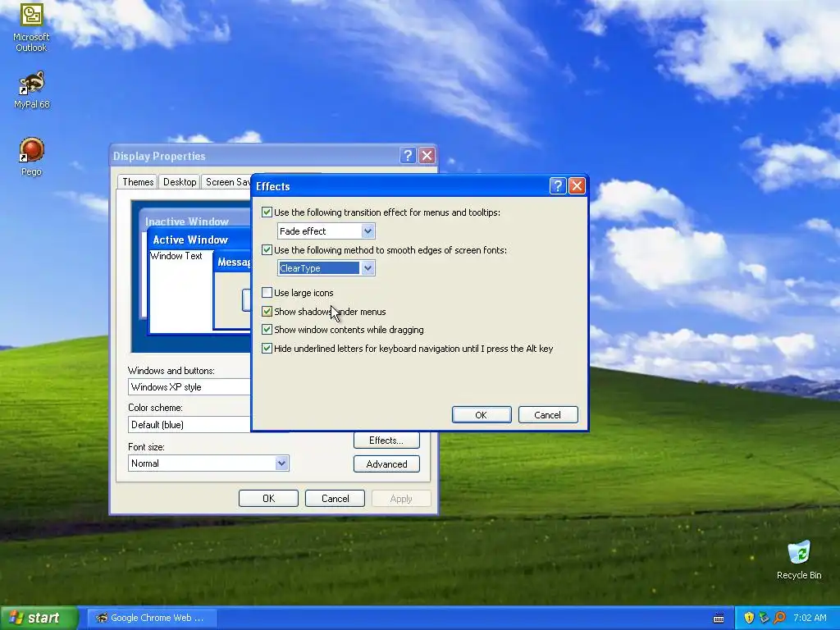Viewport: 840px width, 630px height.
Task: Click the Inactive Window preview title
Action: pos(186,221)
